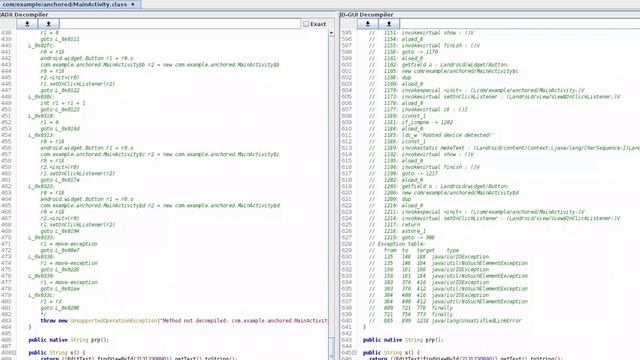Image resolution: width=640 pixels, height=360 pixels.
Task: Click 'public native String prp();' in JD-GUI pane
Action: point(403,340)
